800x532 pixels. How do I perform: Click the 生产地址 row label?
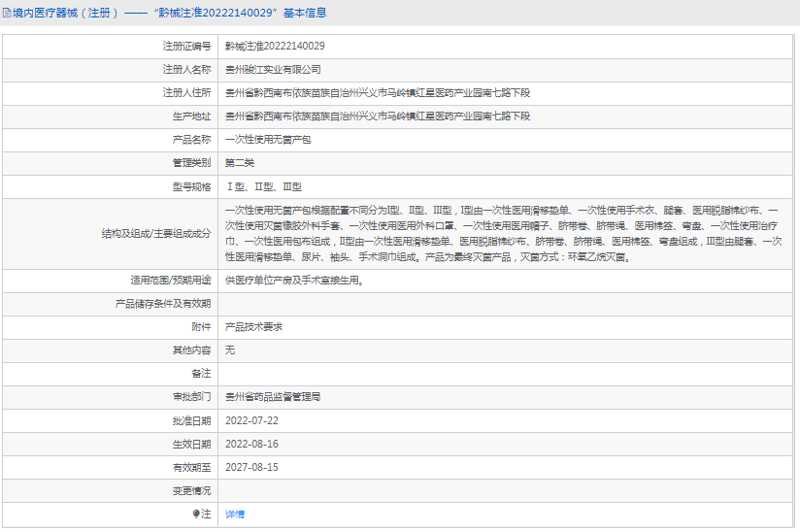[191, 116]
